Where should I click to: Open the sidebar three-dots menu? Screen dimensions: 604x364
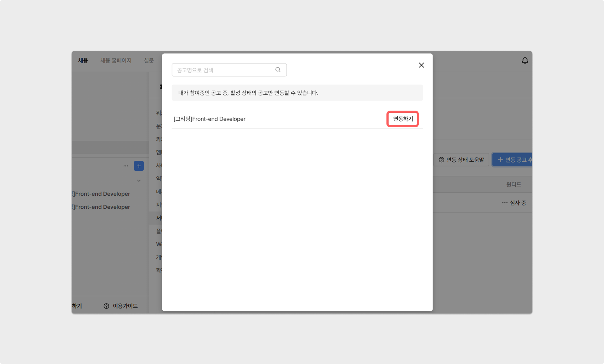(x=126, y=166)
